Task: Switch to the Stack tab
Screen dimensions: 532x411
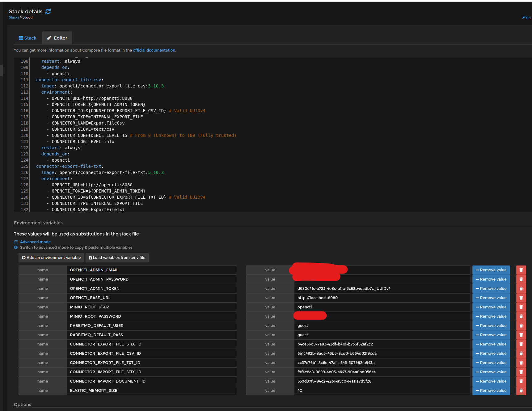Action: (x=27, y=38)
